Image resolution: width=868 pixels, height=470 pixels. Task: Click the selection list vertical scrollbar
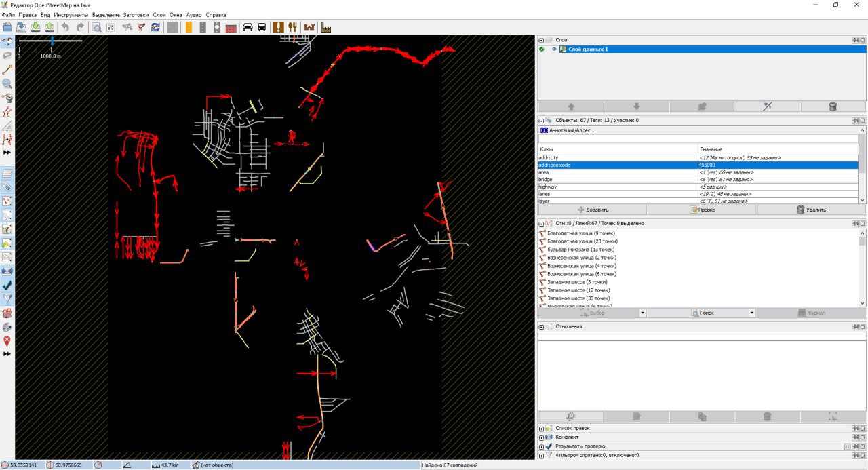[x=863, y=267]
